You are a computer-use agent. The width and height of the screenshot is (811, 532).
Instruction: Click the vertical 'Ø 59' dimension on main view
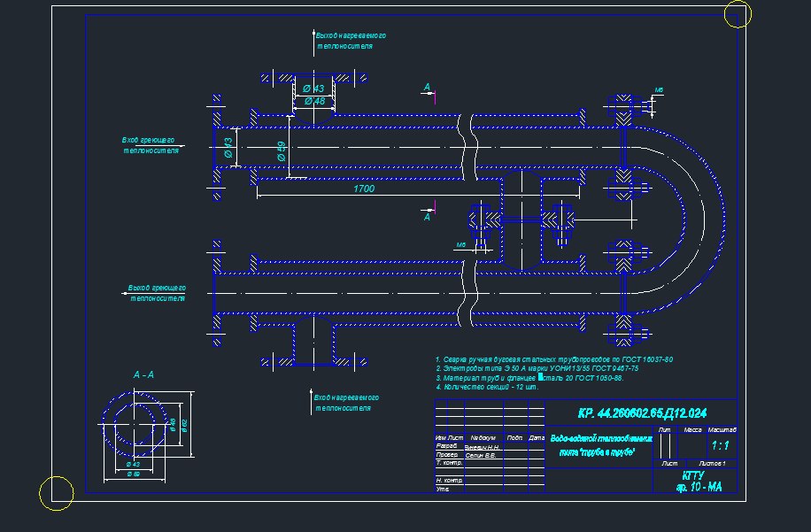click(x=282, y=151)
